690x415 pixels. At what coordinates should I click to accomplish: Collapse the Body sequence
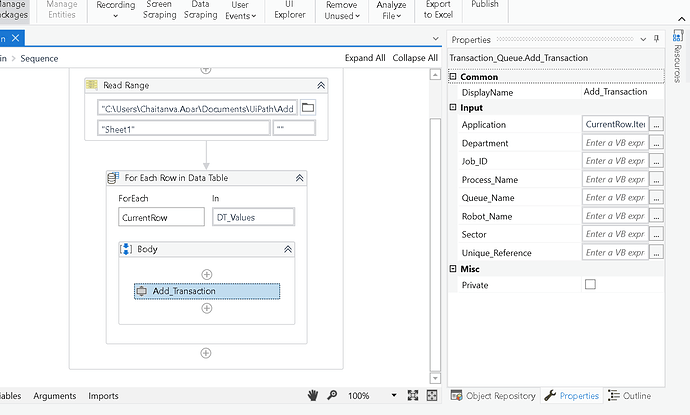pyautogui.click(x=288, y=249)
